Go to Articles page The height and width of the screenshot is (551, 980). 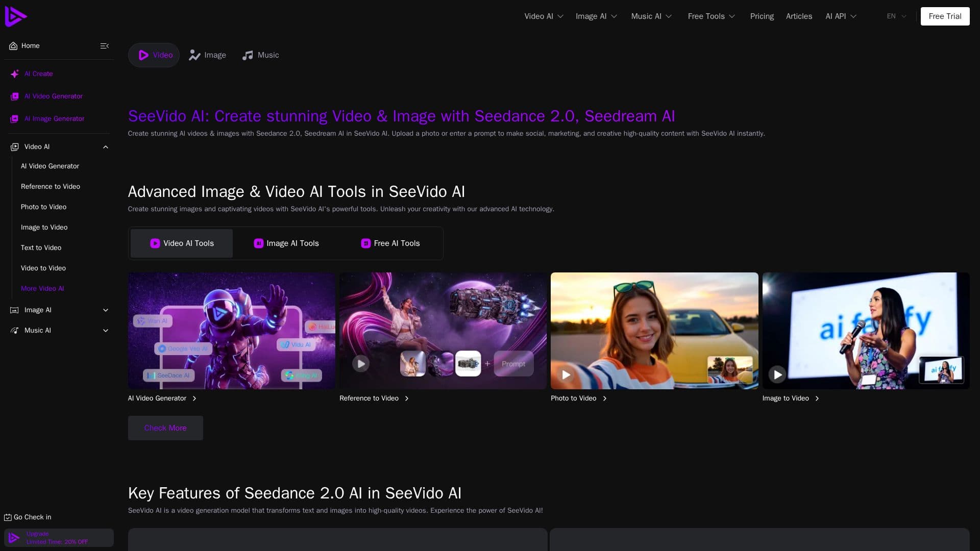pos(799,16)
